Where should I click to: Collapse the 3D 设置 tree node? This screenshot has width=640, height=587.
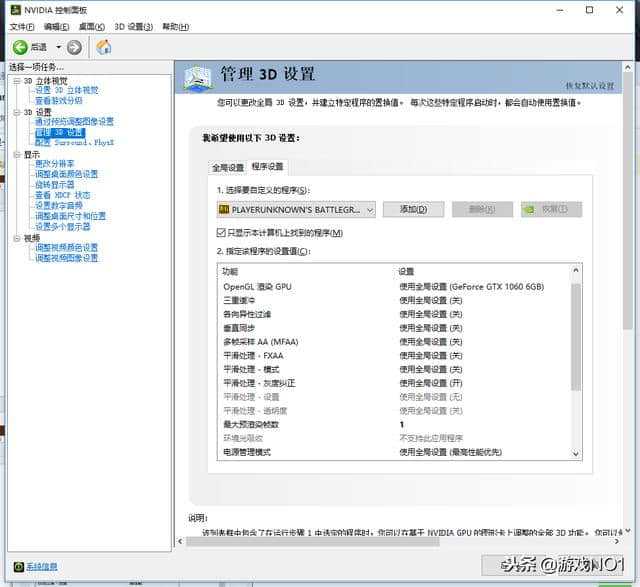[x=17, y=112]
